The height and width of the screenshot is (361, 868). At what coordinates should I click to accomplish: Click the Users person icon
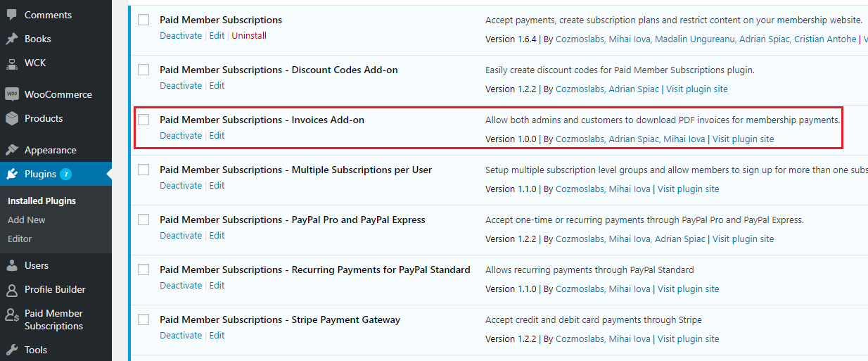pyautogui.click(x=12, y=265)
